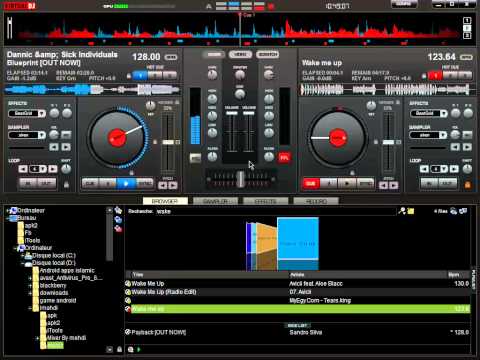Toggle hot cue lock on right deck
Screen dimensions: 480x360
tap(424, 76)
